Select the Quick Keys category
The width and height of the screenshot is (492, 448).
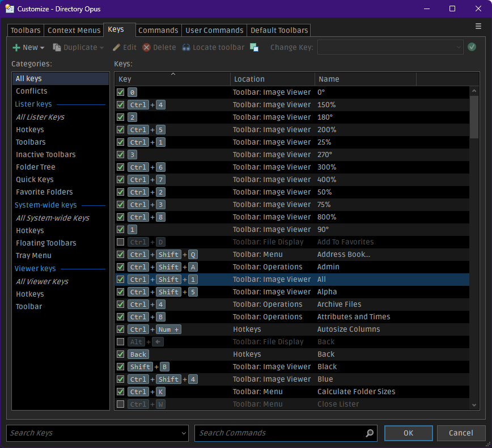point(61,180)
